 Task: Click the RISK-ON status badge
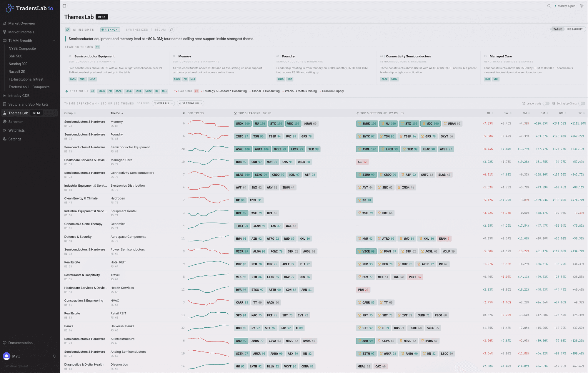coord(110,30)
